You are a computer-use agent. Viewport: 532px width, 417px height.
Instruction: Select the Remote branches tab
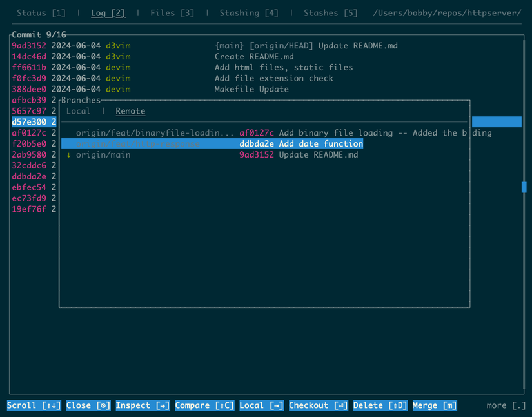point(130,111)
